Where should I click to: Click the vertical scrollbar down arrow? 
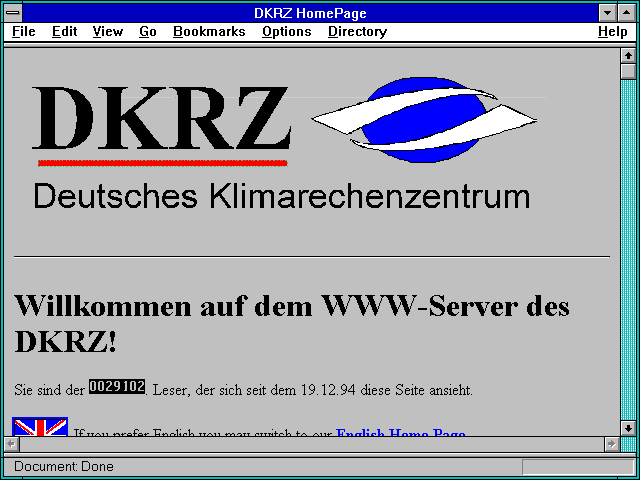tap(628, 428)
